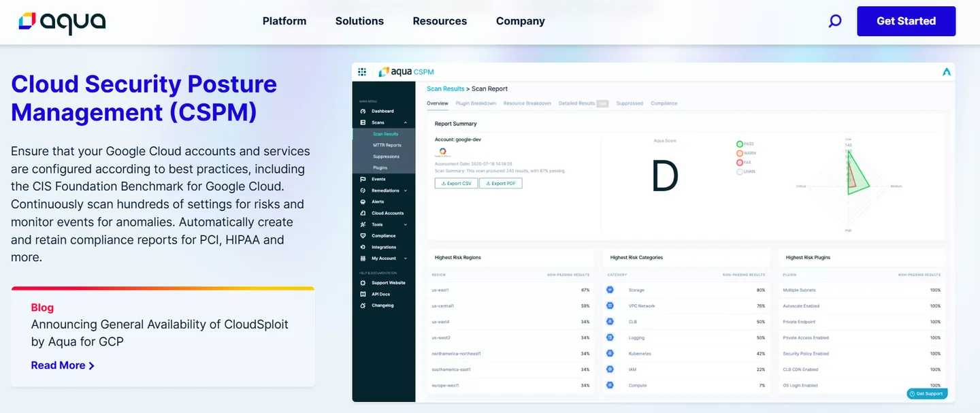The height and width of the screenshot is (413, 980).
Task: Click the Compute category hexagon icon
Action: (x=610, y=385)
